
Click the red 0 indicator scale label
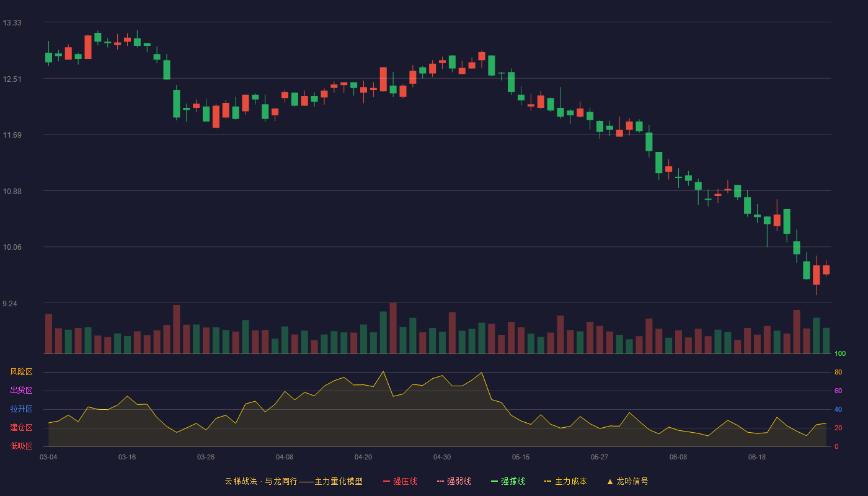click(836, 447)
